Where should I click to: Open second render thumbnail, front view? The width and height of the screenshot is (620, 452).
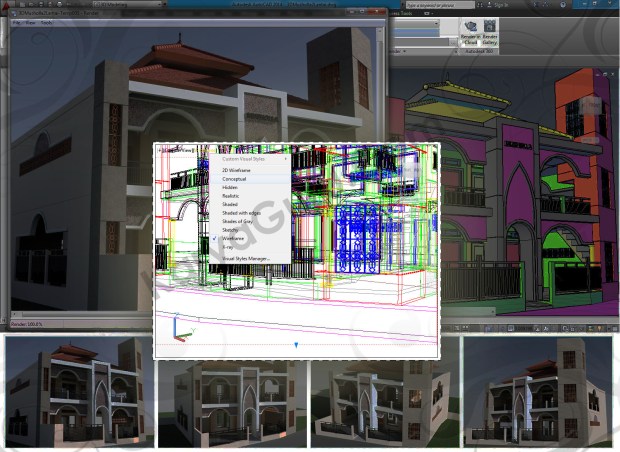tap(232, 404)
